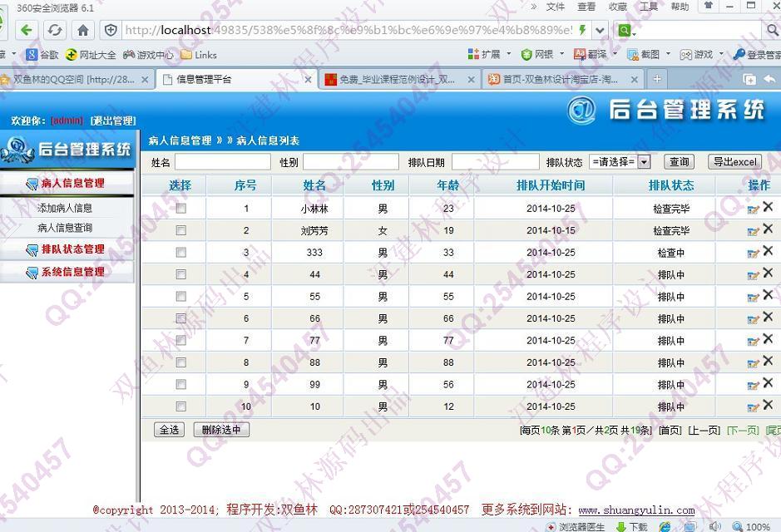781x532 pixels.
Task: Go to the browser home page icon
Action: [83, 30]
